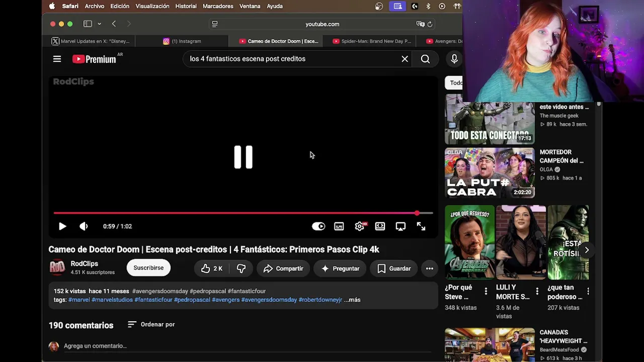The image size is (644, 362).
Task: Open the page menu icon in the address bar
Action: (x=215, y=24)
